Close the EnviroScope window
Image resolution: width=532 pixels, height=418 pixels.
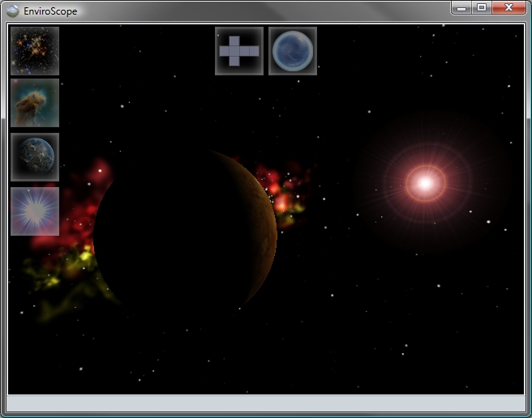click(508, 8)
